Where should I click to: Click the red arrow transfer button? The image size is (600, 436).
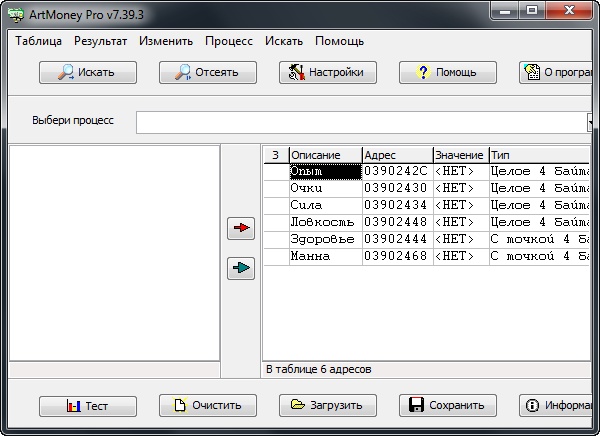tap(240, 229)
